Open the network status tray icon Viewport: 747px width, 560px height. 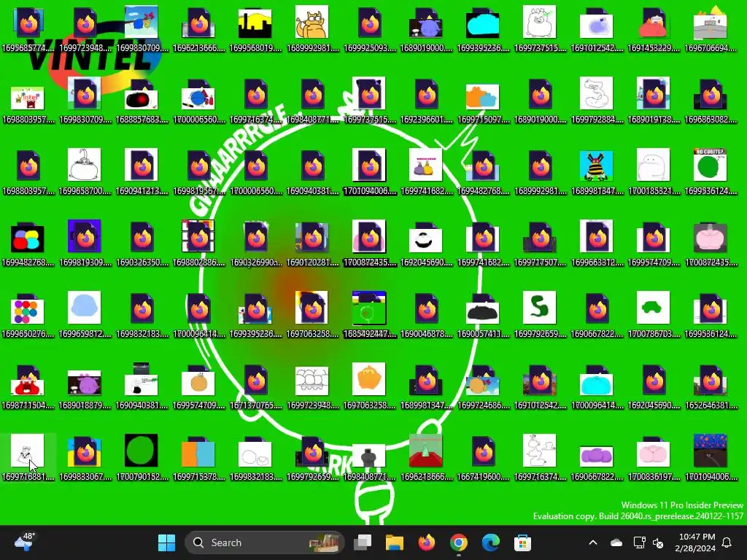click(x=639, y=542)
